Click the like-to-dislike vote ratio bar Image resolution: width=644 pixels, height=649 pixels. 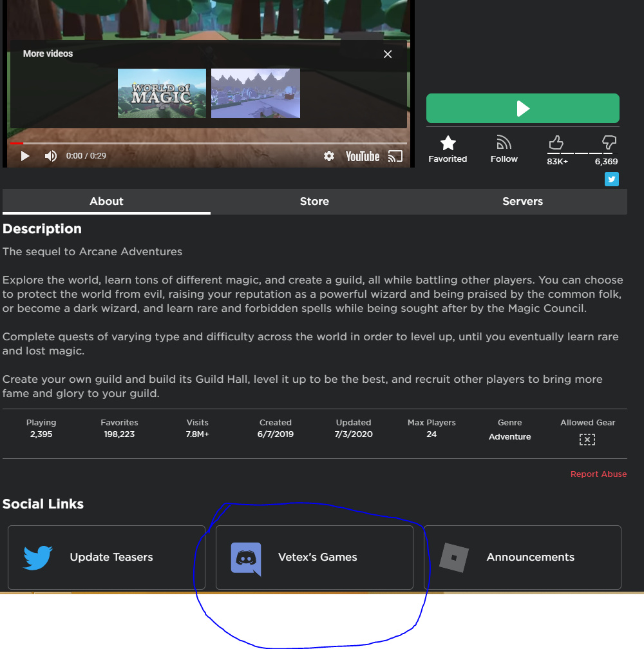coord(582,153)
